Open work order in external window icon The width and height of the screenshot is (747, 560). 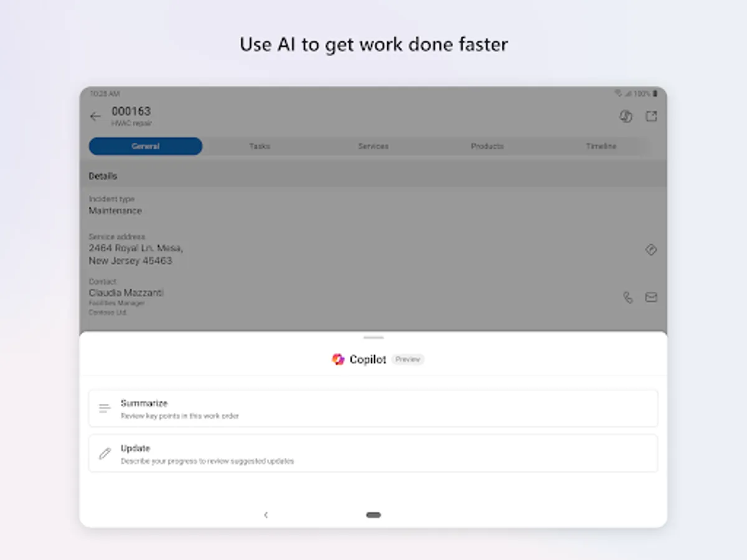point(651,116)
